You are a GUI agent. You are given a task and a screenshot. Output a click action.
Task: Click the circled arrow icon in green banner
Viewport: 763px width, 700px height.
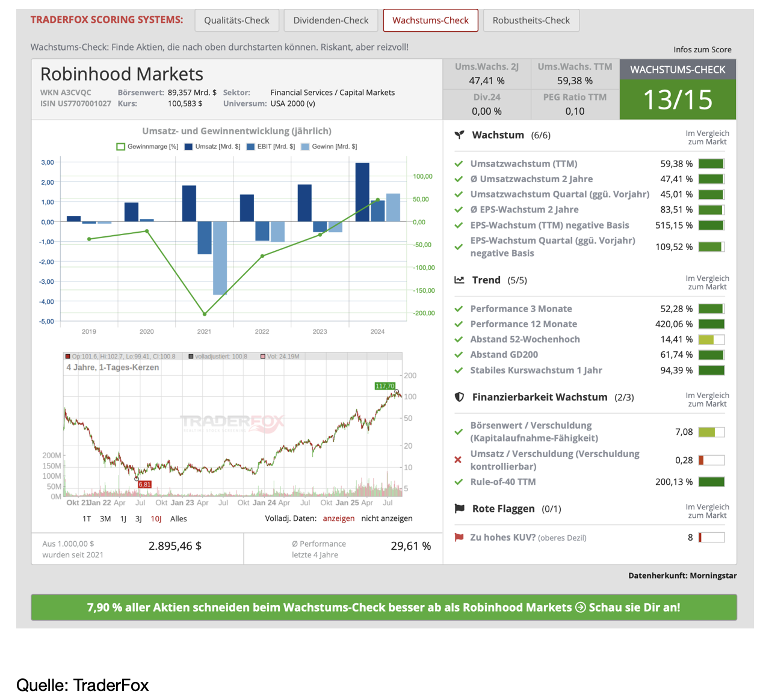(x=581, y=607)
